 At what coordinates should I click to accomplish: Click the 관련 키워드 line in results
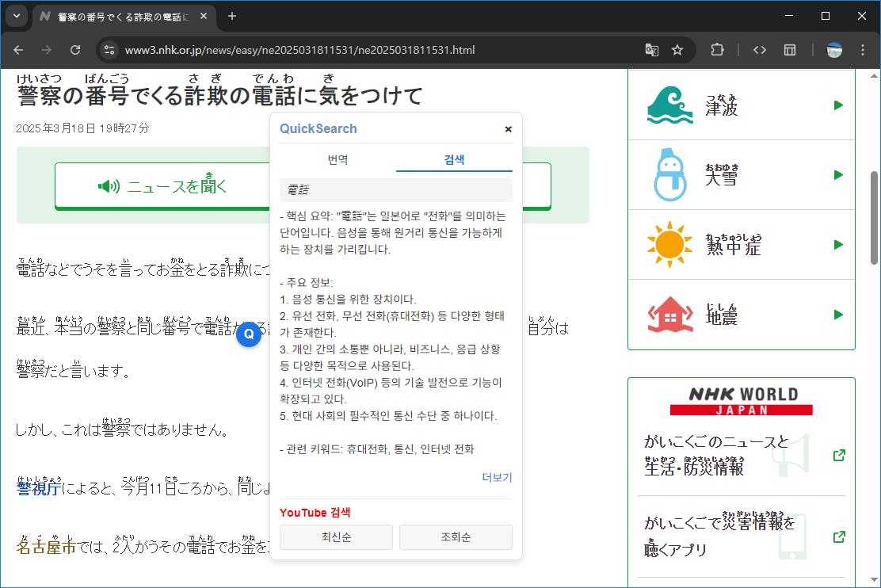(377, 449)
